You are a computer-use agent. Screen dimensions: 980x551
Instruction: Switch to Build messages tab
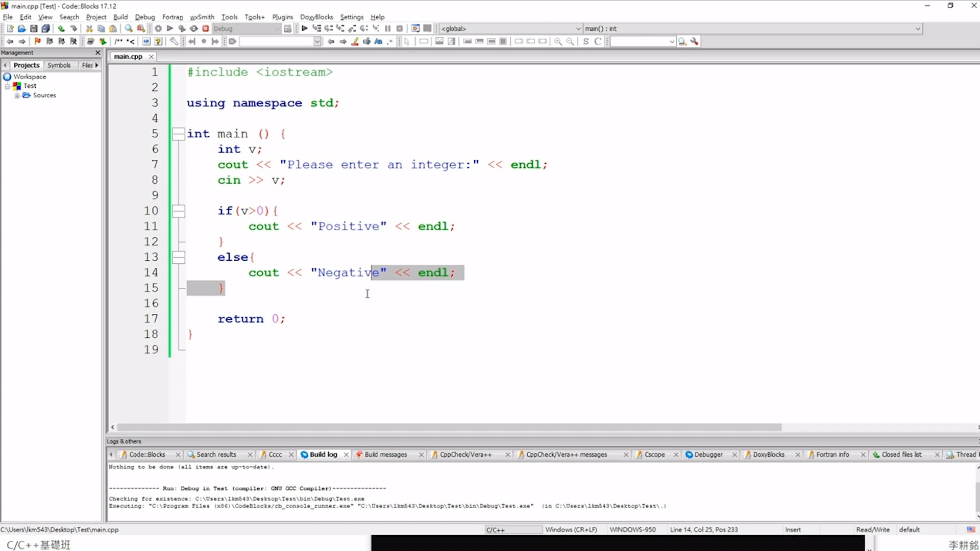coord(385,455)
